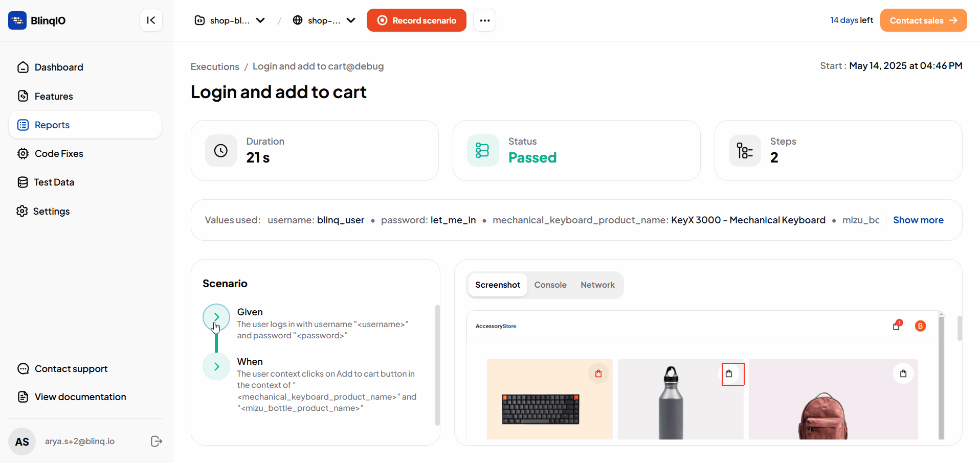Click Show more values link
This screenshot has width=980, height=463.
click(918, 220)
